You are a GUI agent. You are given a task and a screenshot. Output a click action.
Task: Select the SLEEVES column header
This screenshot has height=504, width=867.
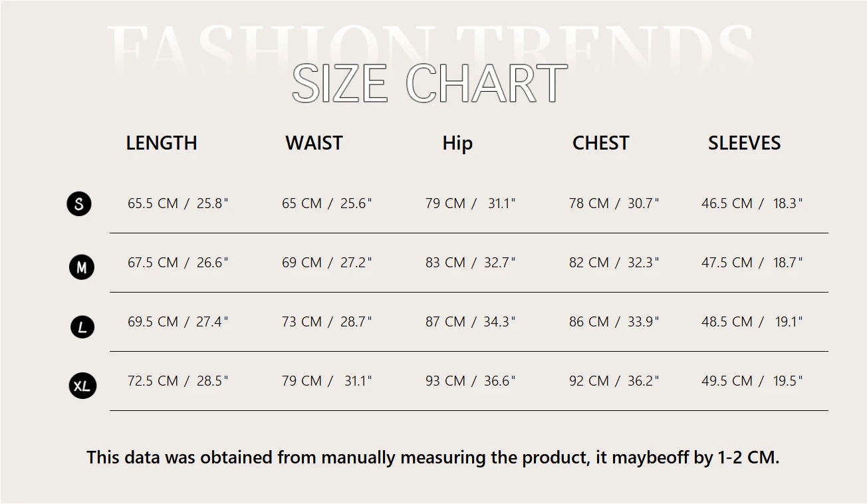click(x=744, y=143)
